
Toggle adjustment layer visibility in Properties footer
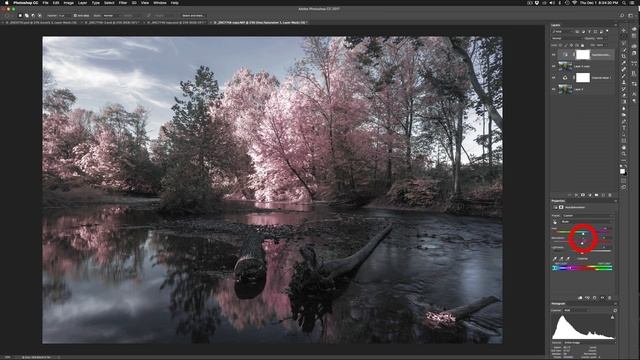(x=602, y=298)
